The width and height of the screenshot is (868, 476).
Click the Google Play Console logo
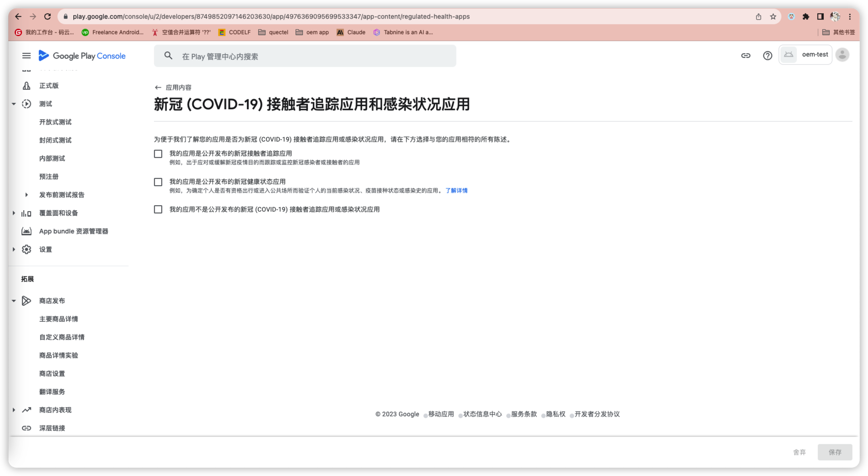coord(82,56)
